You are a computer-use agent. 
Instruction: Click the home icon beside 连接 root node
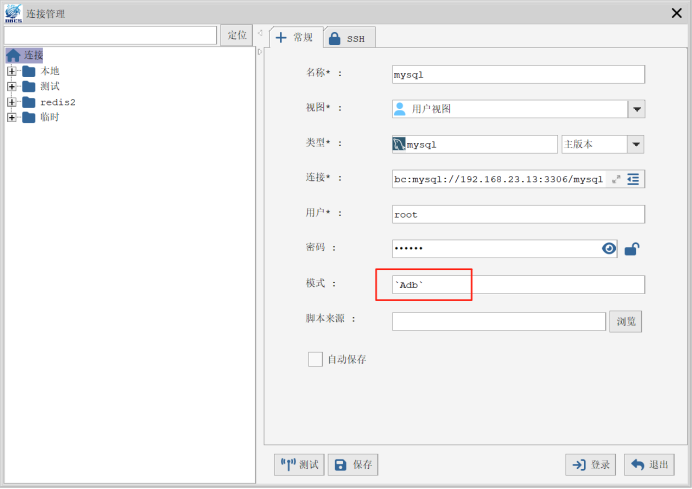click(13, 55)
